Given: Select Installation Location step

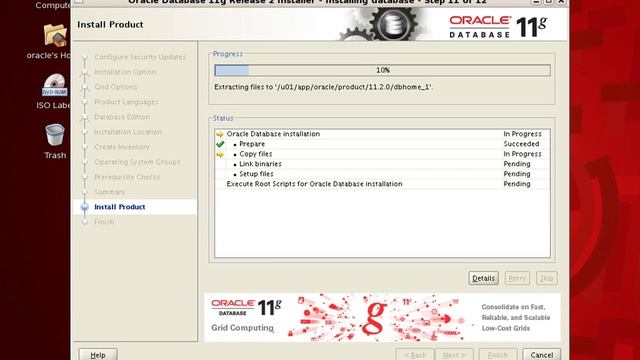Looking at the screenshot, I should coord(128,132).
